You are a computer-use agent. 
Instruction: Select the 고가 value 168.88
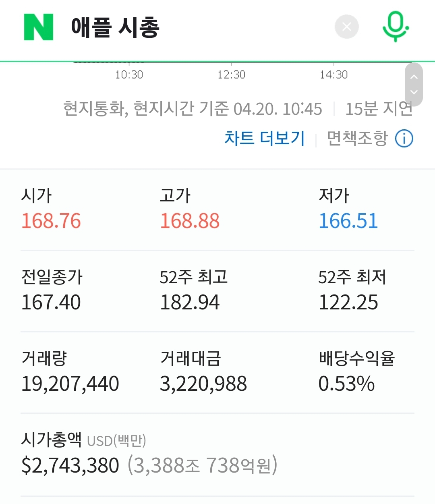[x=190, y=221]
